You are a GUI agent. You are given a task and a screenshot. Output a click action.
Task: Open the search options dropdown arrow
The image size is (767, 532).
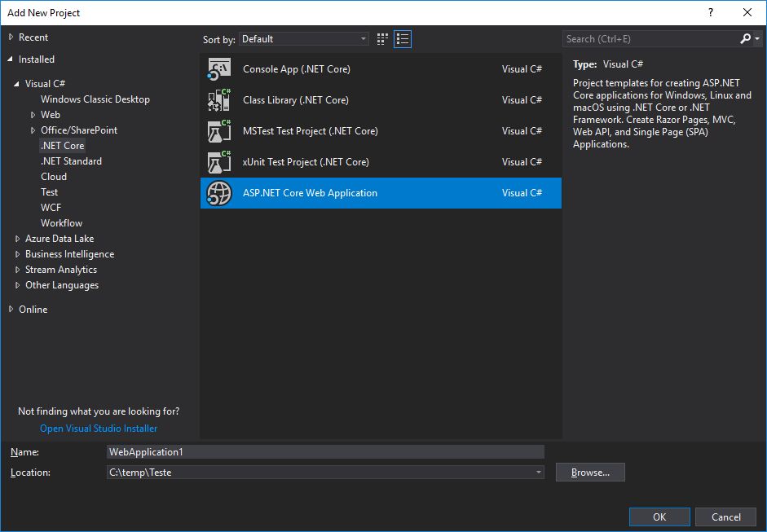point(757,38)
